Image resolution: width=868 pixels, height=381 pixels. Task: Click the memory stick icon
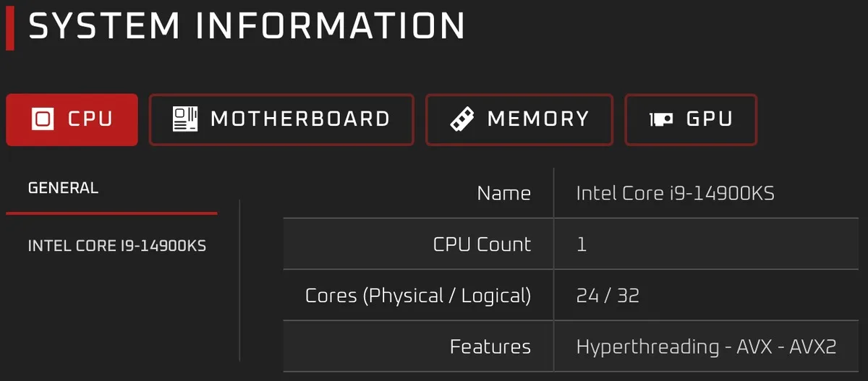(461, 119)
